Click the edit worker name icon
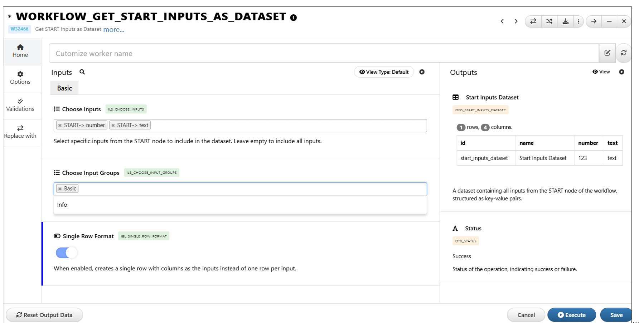This screenshot has width=644, height=323. pos(607,53)
